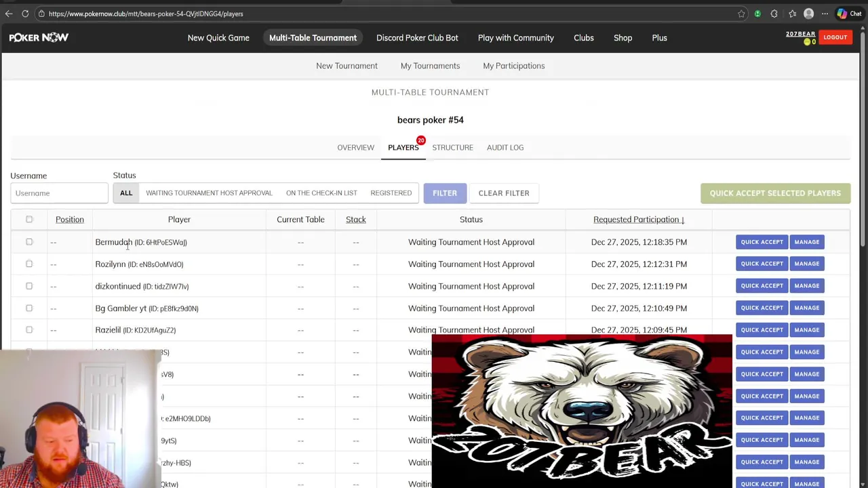Sort by Requested Participation column
The image size is (868, 488).
639,220
